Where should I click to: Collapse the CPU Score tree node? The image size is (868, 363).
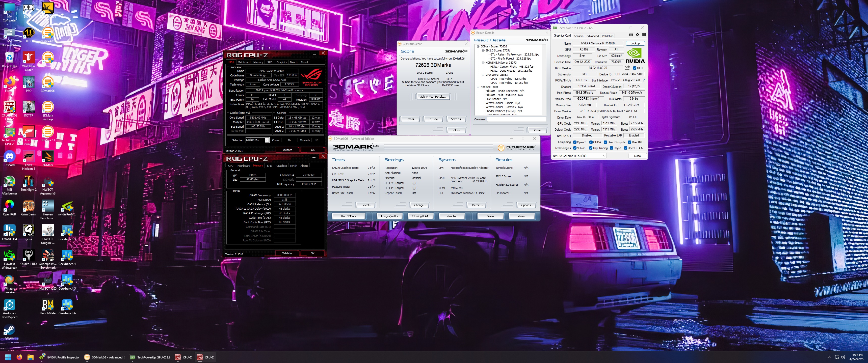[x=483, y=75]
